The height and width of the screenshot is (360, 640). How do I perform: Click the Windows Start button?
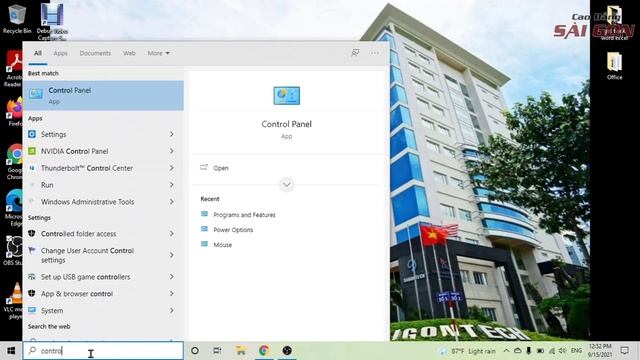click(x=11, y=351)
